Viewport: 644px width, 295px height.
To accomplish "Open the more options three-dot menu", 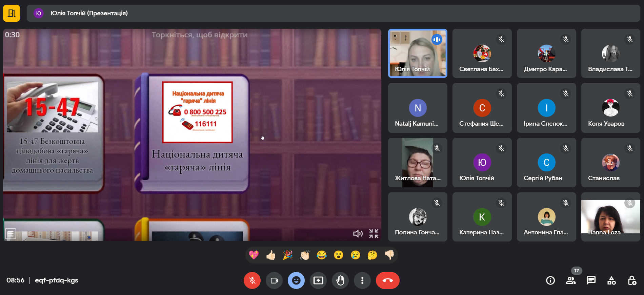I will [x=362, y=280].
